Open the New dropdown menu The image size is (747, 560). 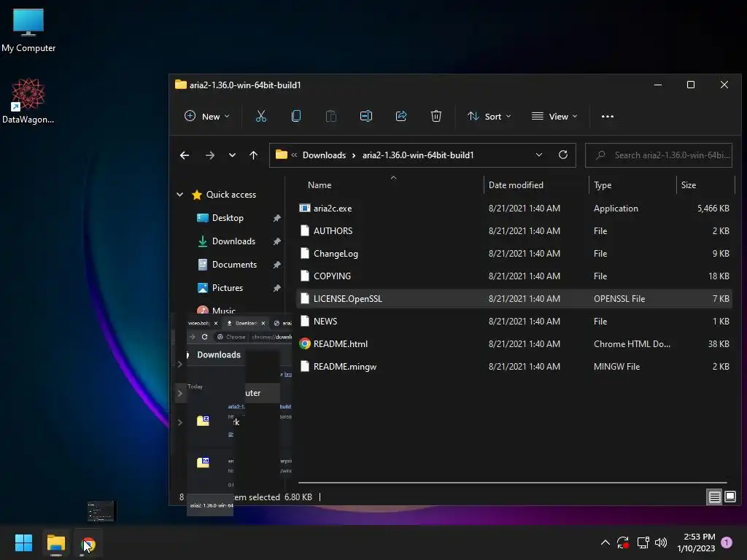tap(207, 116)
